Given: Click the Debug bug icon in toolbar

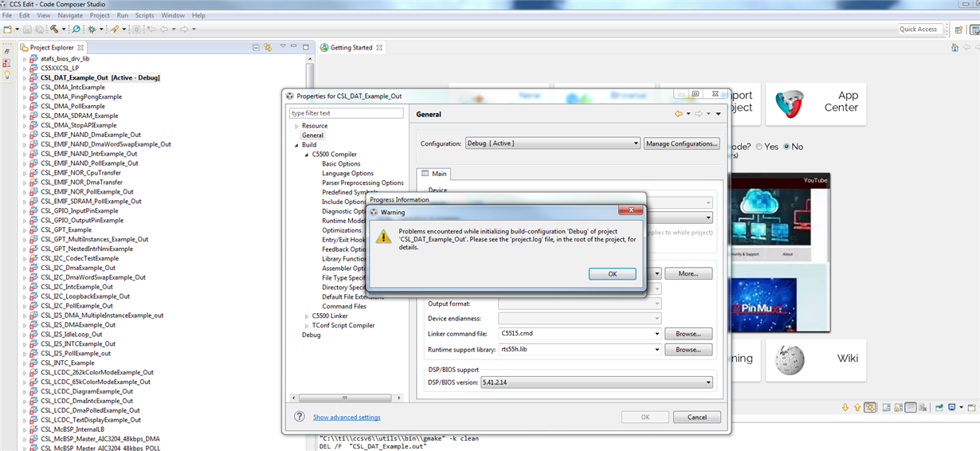Looking at the screenshot, I should click(x=92, y=29).
